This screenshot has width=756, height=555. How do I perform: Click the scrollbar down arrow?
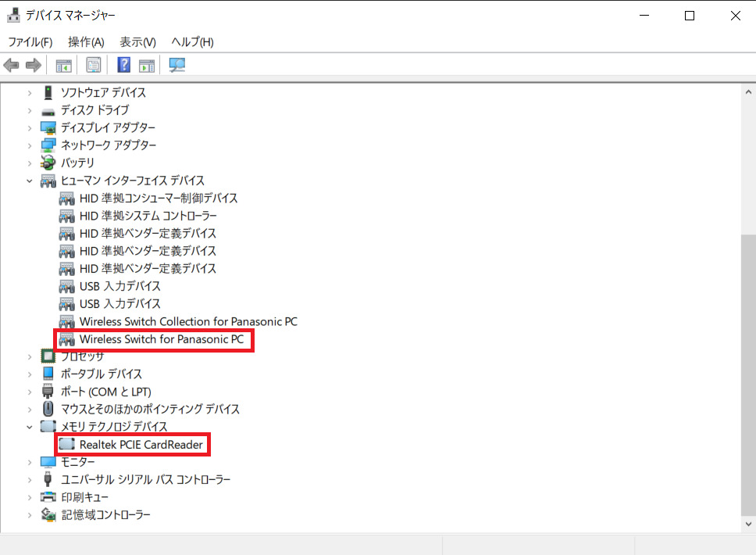[x=748, y=524]
